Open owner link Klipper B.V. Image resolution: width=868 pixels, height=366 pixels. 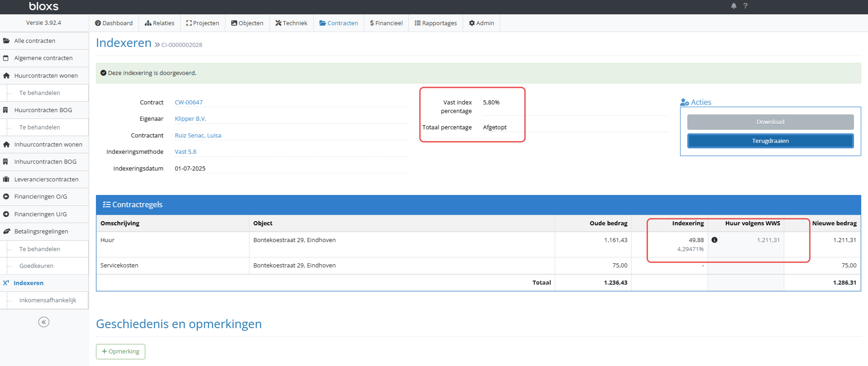pos(190,119)
